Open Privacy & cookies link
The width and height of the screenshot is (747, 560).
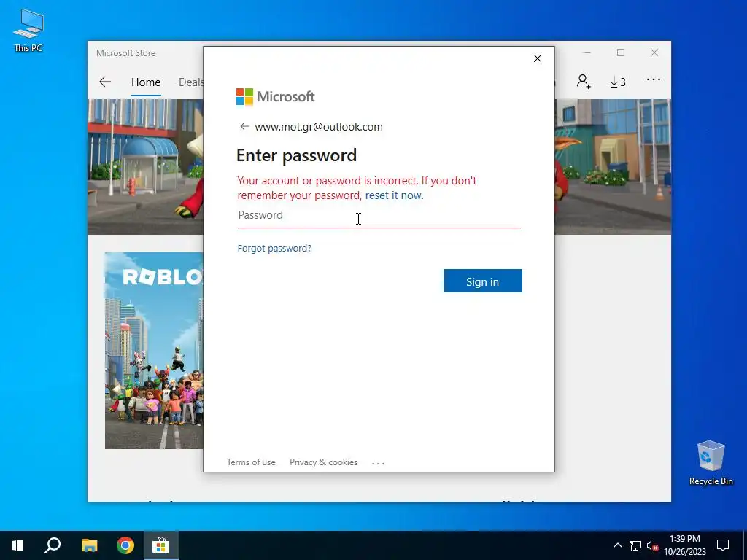click(x=323, y=462)
